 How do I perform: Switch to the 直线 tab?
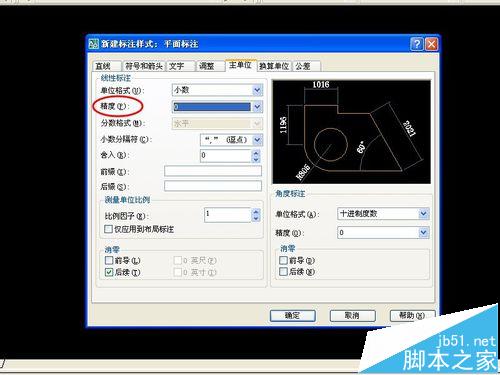[x=107, y=66]
